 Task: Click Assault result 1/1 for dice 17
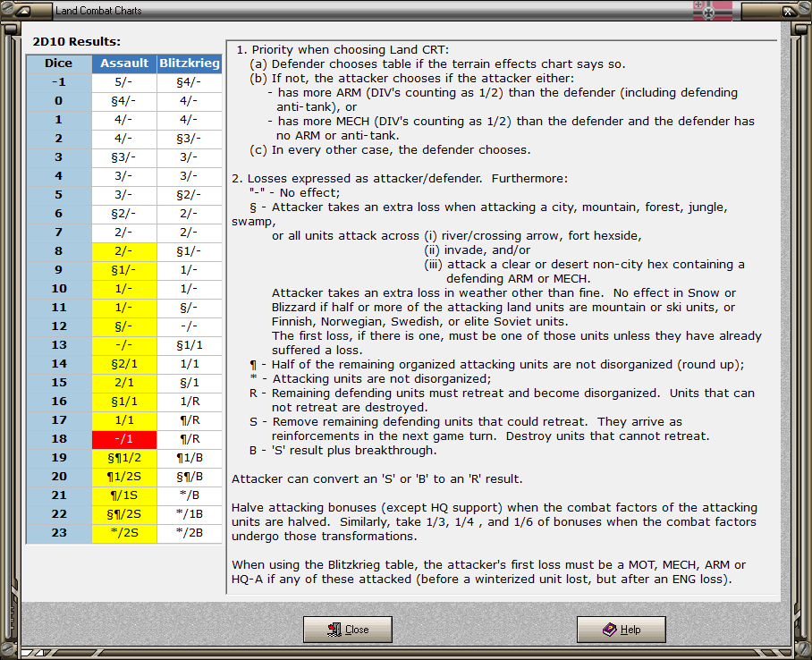(x=124, y=420)
